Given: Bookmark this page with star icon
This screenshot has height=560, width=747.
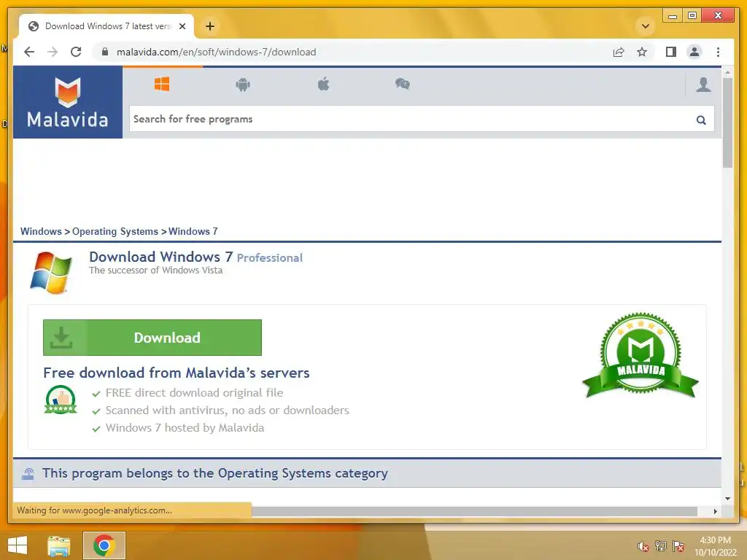Looking at the screenshot, I should point(642,52).
